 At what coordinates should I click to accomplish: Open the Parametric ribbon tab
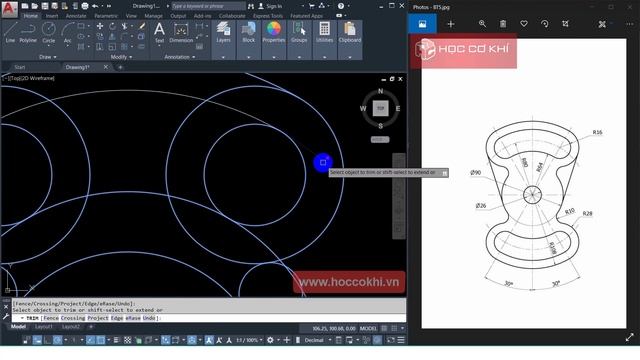(106, 16)
